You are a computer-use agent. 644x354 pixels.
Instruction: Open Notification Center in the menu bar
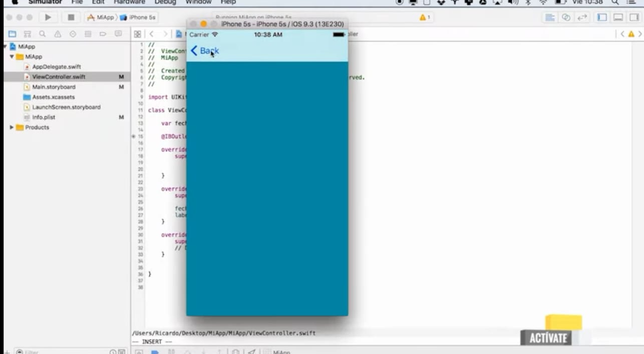click(631, 3)
